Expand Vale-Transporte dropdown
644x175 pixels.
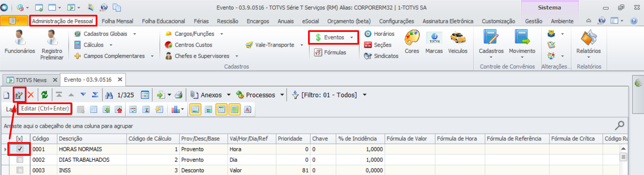(x=301, y=45)
